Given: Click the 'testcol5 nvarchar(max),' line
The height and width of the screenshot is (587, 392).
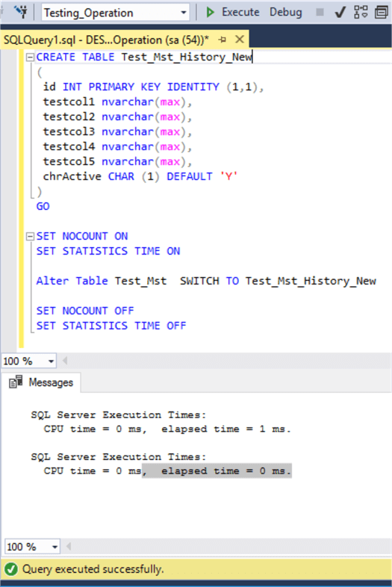Looking at the screenshot, I should pyautogui.click(x=117, y=162).
